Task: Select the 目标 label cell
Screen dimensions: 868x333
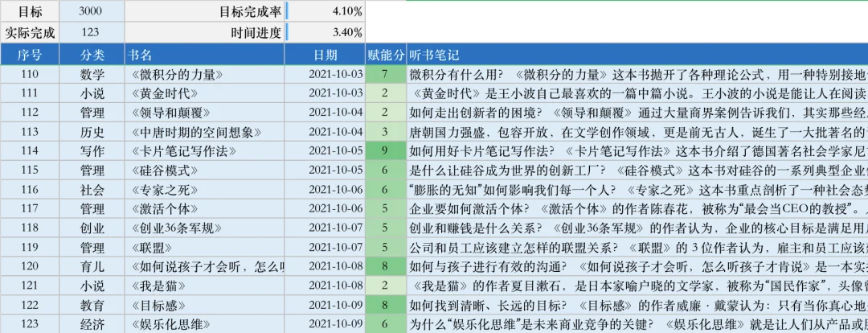Action: (30, 11)
